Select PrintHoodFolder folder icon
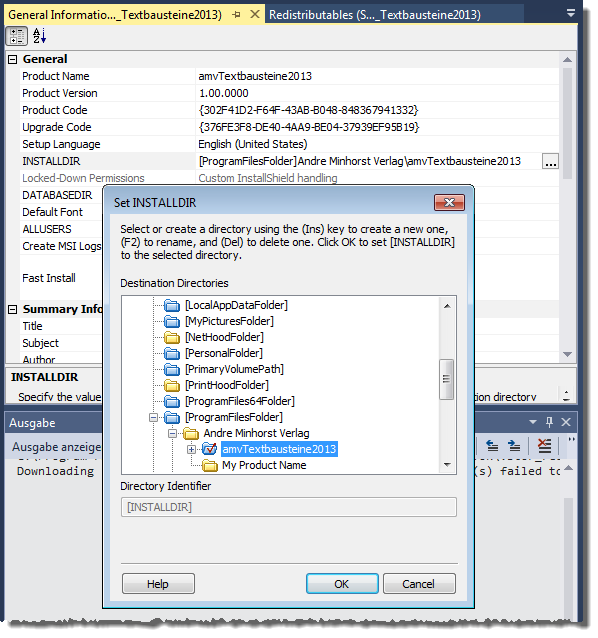Screen dimensions: 598x638 [x=172, y=385]
